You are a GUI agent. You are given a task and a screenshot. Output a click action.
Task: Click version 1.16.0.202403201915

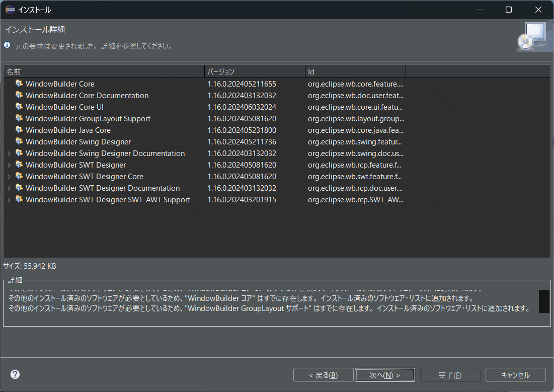click(242, 200)
